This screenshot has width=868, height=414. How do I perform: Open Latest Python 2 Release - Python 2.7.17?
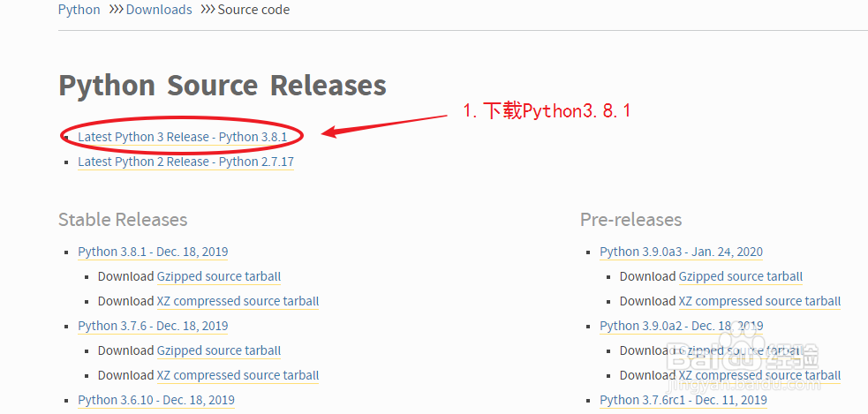(185, 162)
